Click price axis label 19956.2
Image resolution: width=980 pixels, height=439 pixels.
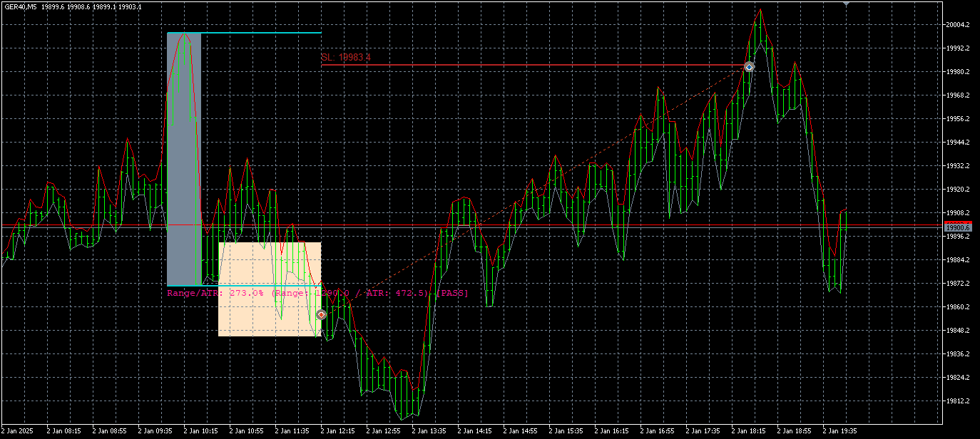click(x=957, y=119)
